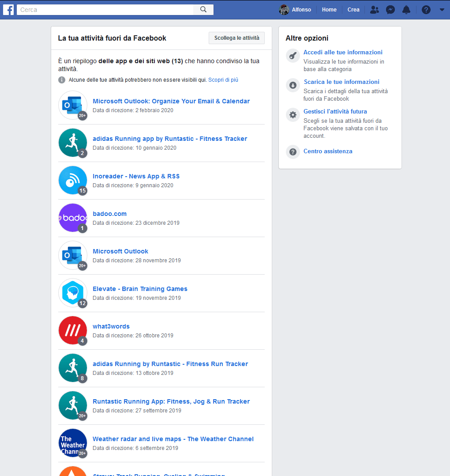Click the Facebook logo icon
Viewport: 450px width, 476px height.
(8, 10)
